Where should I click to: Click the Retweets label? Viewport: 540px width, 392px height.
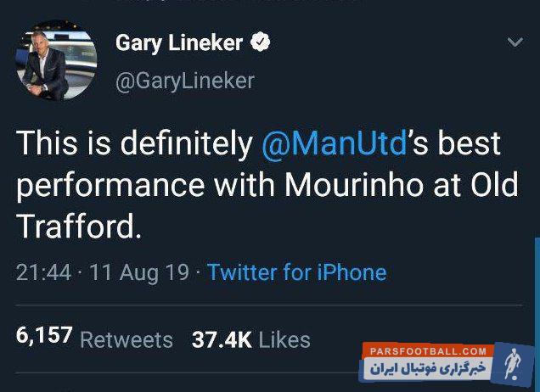click(x=127, y=340)
